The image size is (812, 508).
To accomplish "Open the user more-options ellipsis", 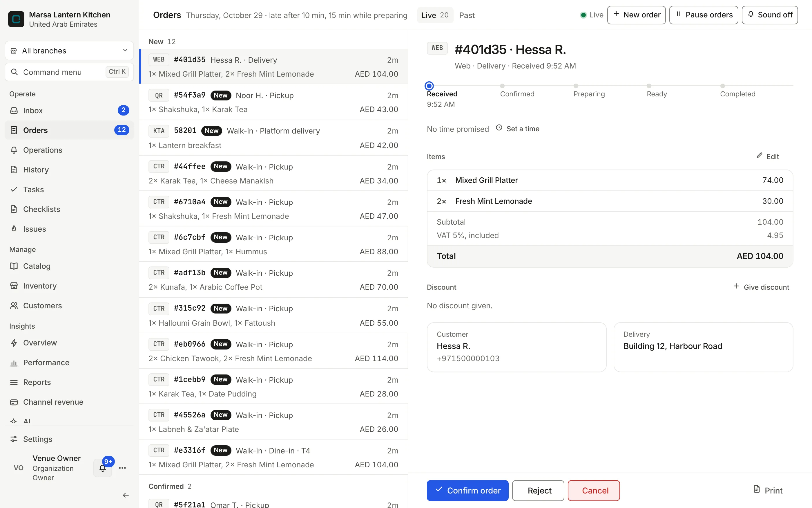I will (x=122, y=468).
